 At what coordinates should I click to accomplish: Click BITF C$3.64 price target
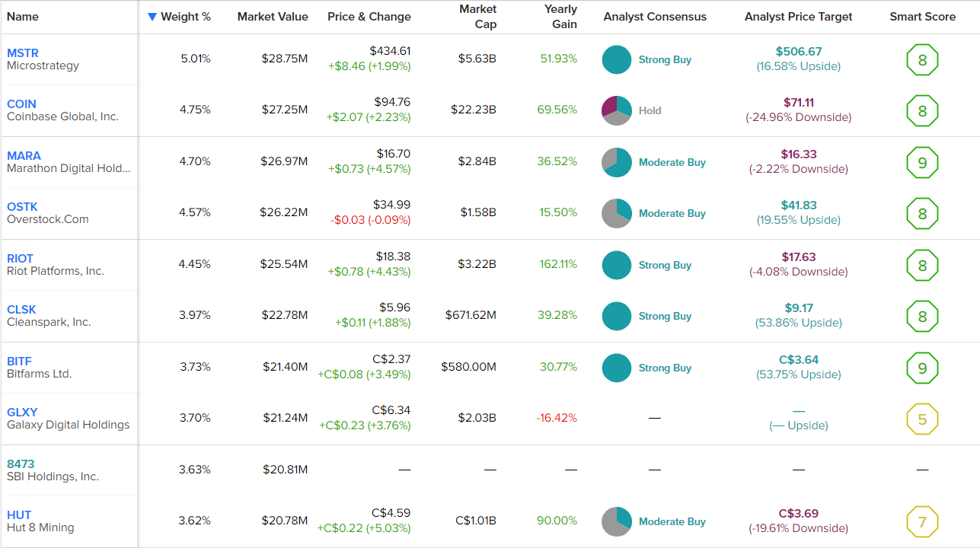799,360
